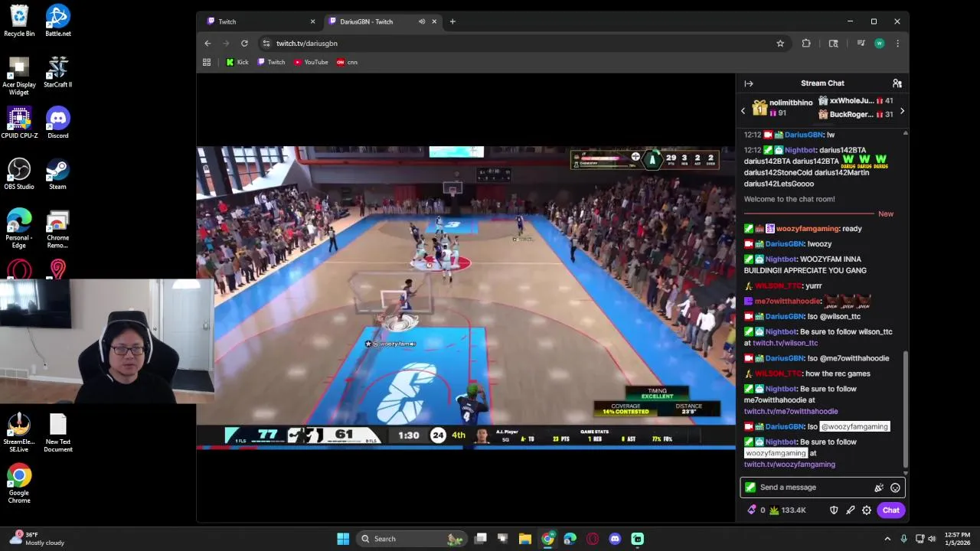The image size is (980, 551).
Task: Send message with purple Chat button
Action: (x=890, y=510)
